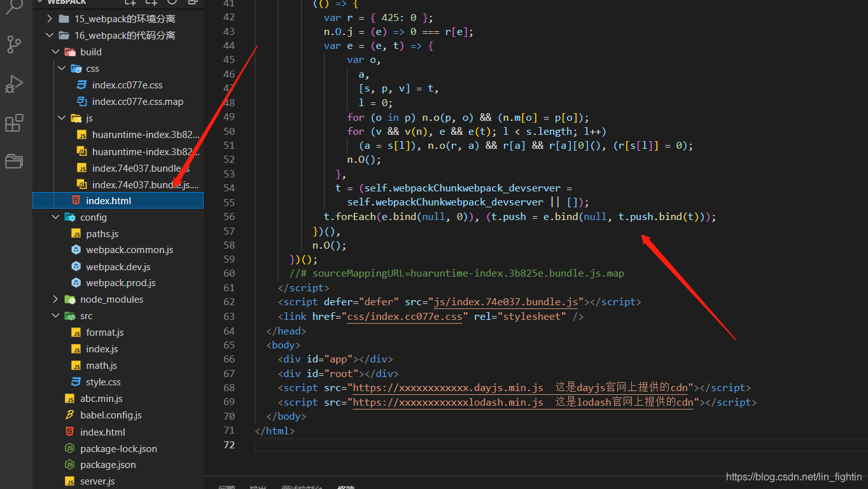Open the Search view in the activity bar
This screenshot has width=868, height=489.
pos(14,6)
